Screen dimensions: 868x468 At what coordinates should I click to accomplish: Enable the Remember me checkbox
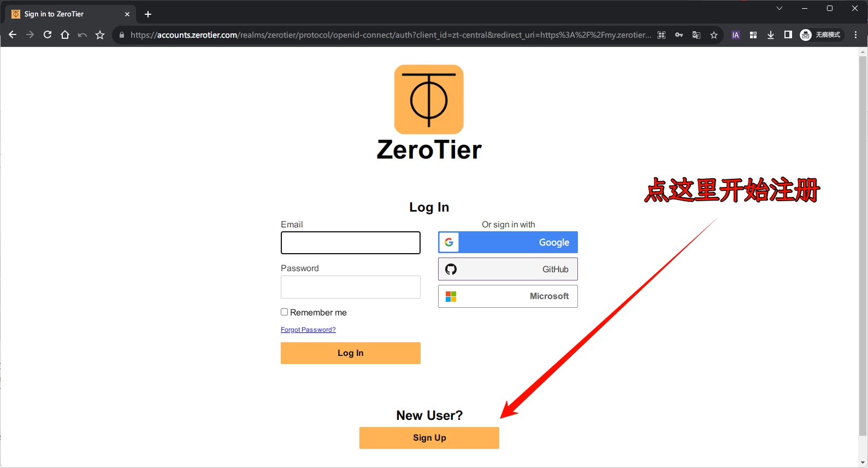tap(285, 312)
